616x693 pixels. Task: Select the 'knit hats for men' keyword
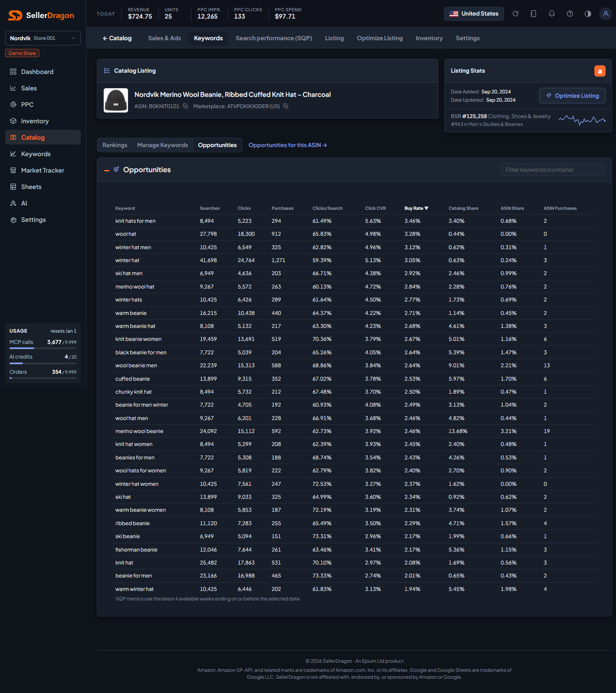[135, 221]
